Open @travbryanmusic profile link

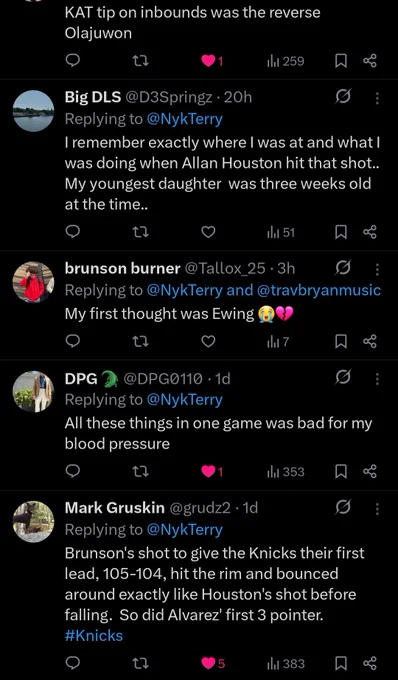[319, 290]
